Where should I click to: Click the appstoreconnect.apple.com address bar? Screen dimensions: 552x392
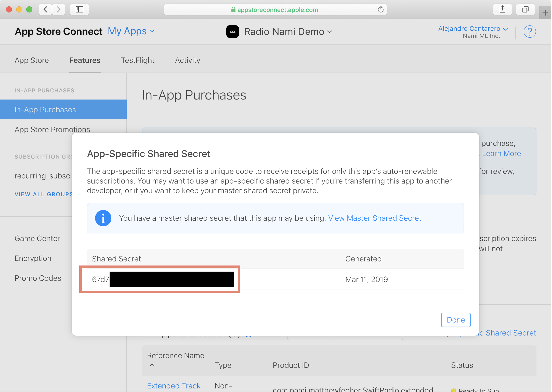(x=275, y=10)
